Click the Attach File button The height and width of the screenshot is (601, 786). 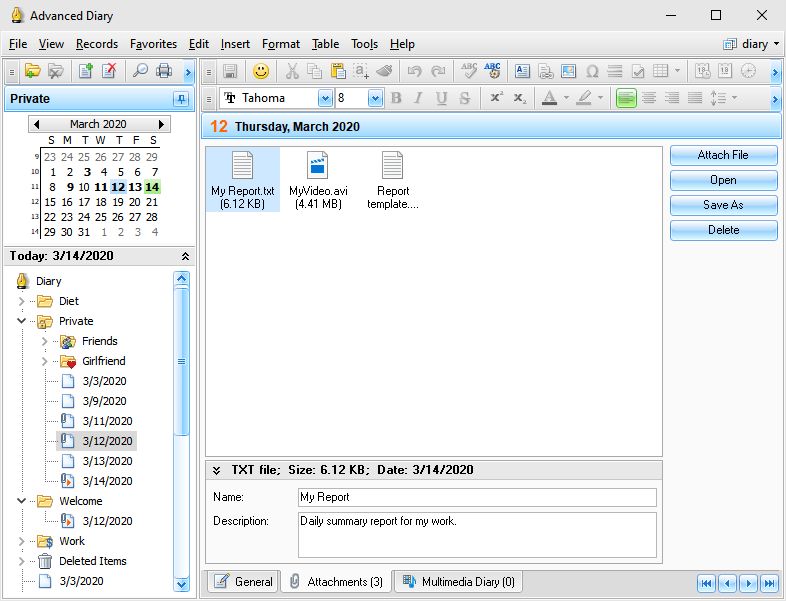723,155
